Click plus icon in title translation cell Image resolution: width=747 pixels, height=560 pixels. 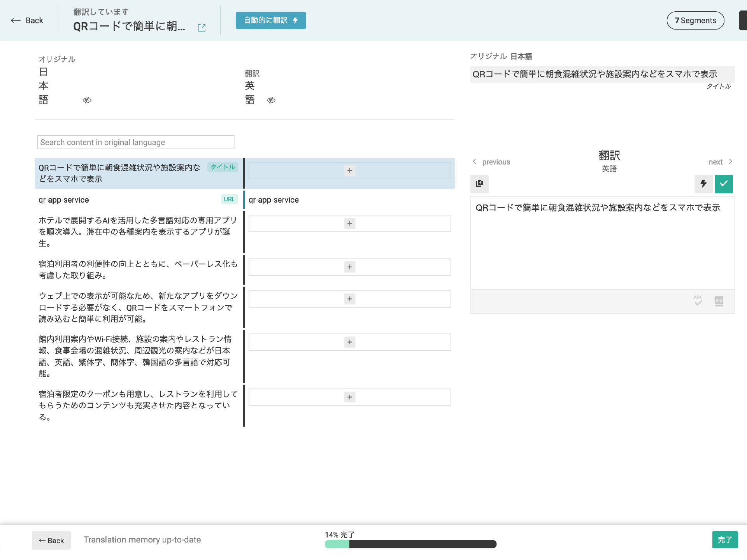pos(350,171)
